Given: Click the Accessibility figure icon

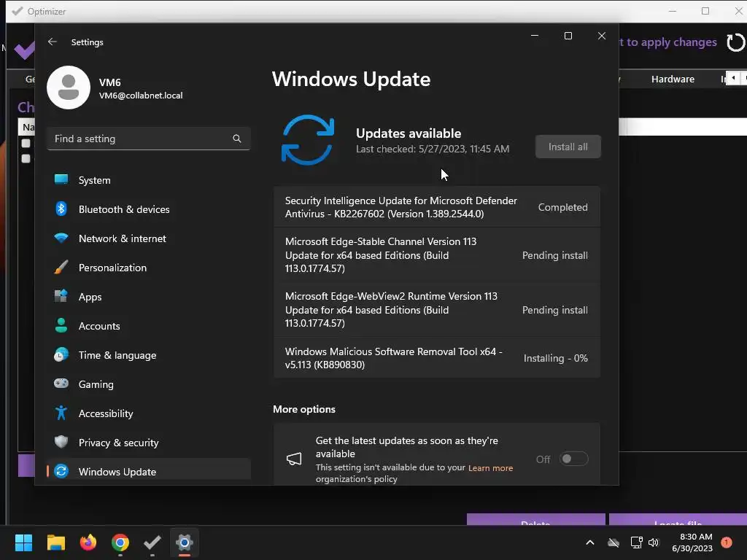Looking at the screenshot, I should click(61, 413).
